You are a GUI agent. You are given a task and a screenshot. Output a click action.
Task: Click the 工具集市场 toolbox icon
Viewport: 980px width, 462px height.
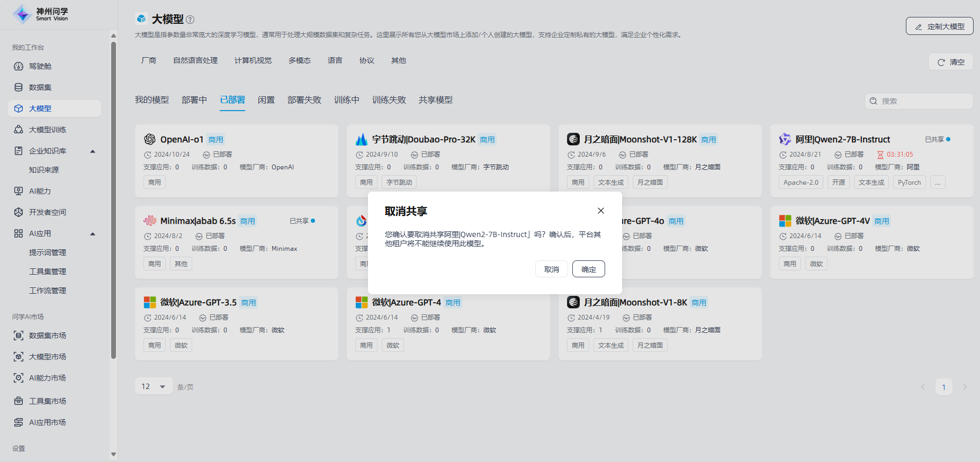(19, 401)
